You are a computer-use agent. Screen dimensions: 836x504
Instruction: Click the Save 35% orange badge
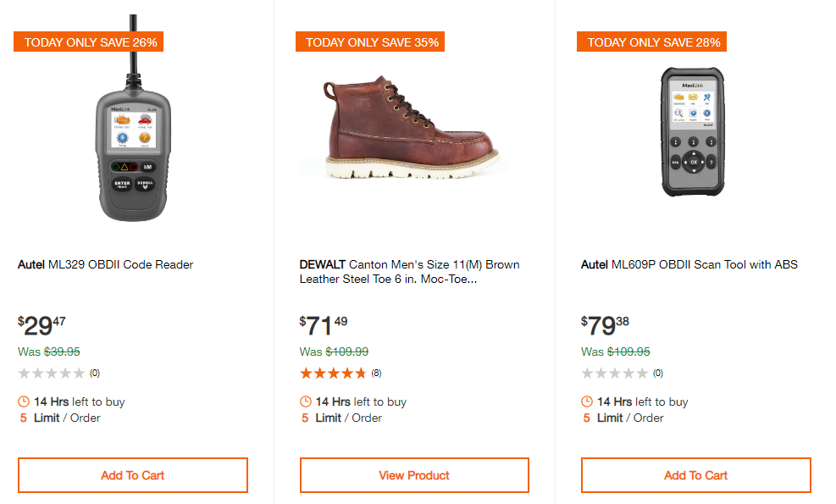[370, 42]
